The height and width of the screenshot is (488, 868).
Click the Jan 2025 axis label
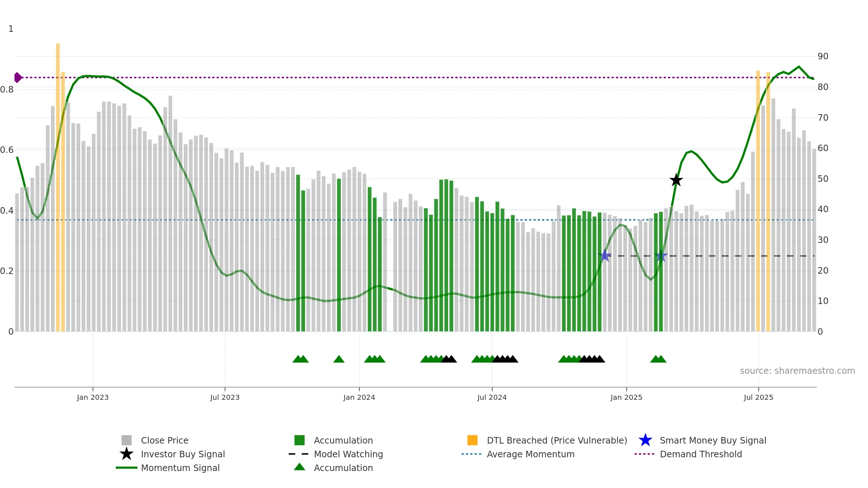coord(626,397)
